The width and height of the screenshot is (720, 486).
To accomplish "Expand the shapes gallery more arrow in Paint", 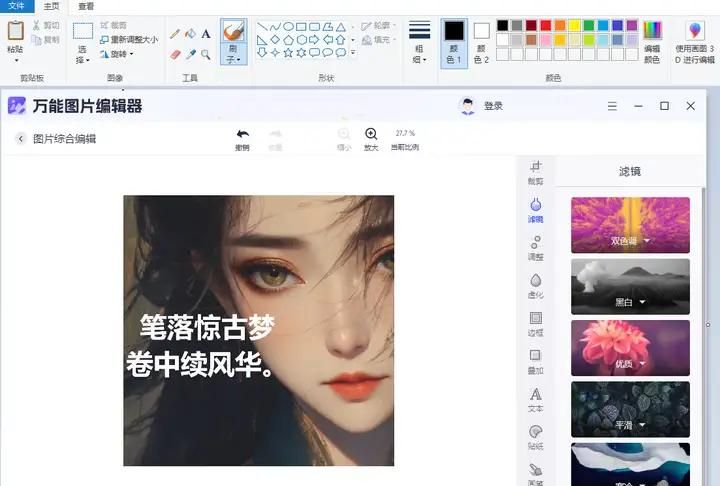I will [x=353, y=52].
